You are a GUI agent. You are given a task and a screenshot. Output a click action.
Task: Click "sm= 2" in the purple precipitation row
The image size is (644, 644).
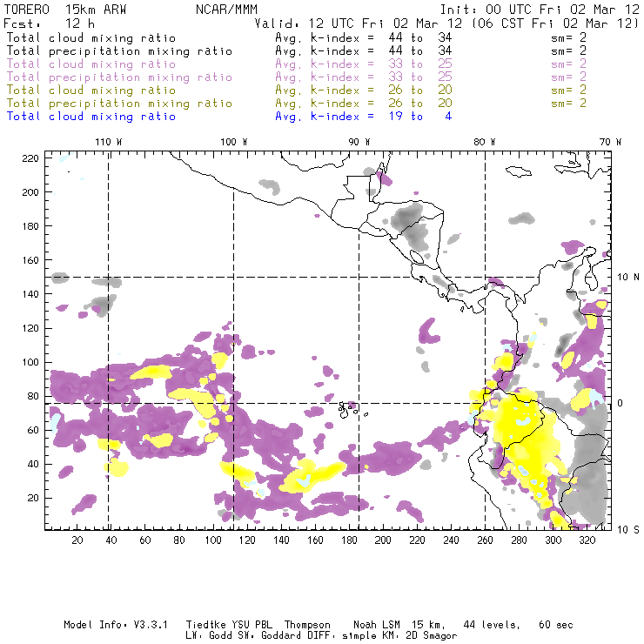(568, 77)
